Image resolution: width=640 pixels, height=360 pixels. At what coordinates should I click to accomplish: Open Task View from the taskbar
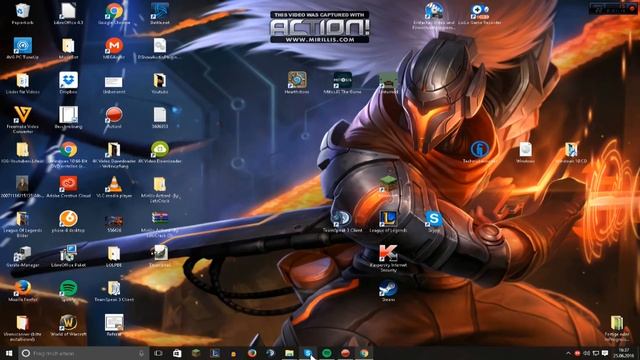158,353
